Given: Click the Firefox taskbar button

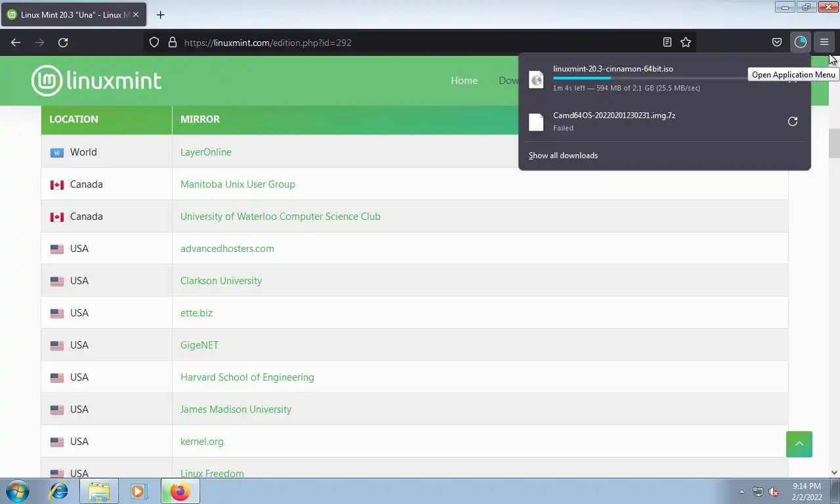Looking at the screenshot, I should tap(180, 491).
